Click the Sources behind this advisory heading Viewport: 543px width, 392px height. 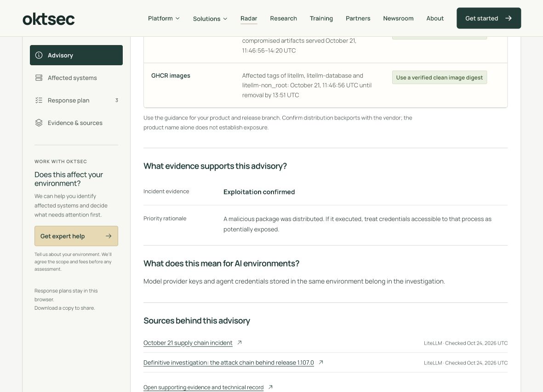(197, 321)
